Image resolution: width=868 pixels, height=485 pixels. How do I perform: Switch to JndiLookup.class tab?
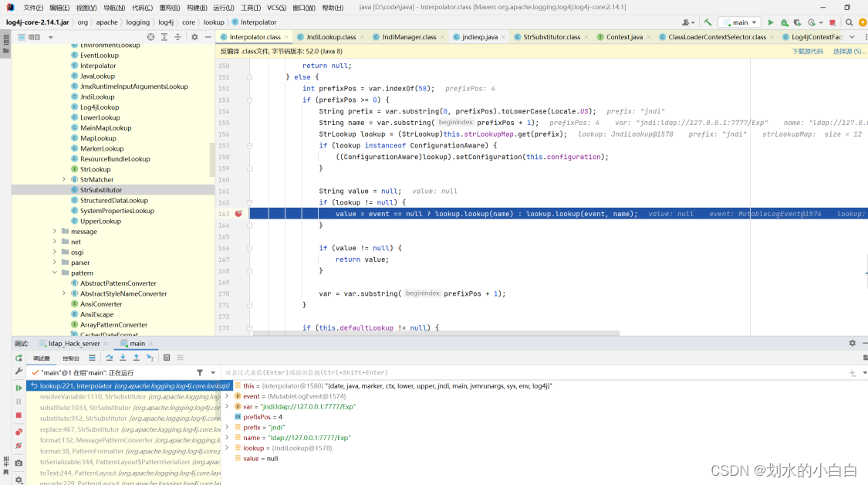coord(330,37)
